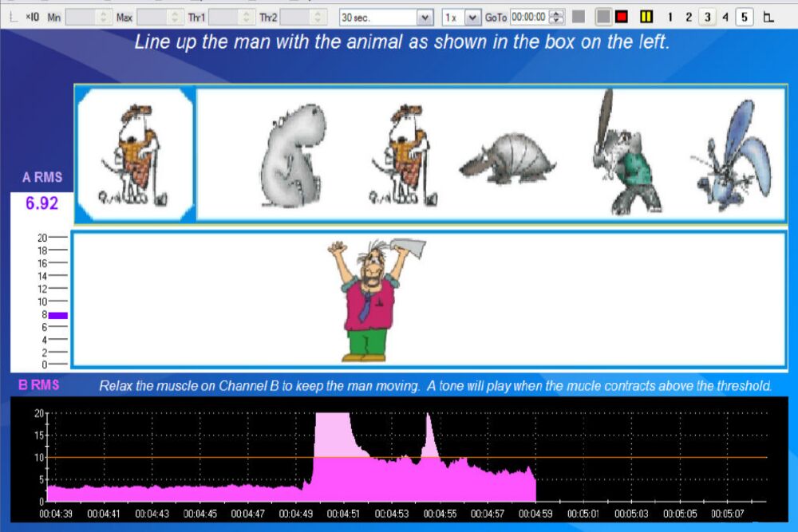Select screen number 1 in toolbar

pyautogui.click(x=670, y=17)
